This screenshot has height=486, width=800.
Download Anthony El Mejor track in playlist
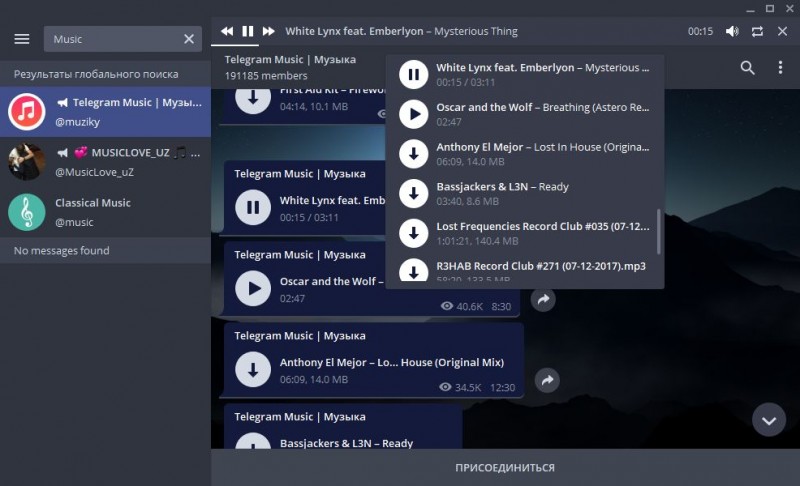pyautogui.click(x=413, y=154)
